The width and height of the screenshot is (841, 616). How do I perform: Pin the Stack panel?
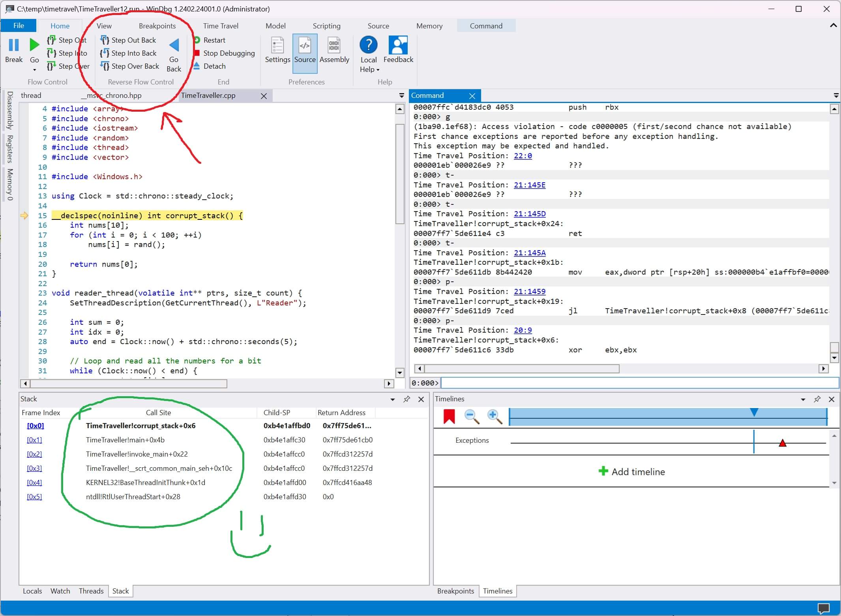point(406,399)
